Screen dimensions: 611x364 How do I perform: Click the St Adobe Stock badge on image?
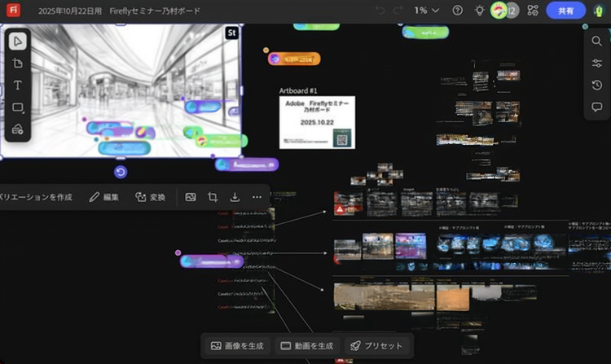(231, 33)
